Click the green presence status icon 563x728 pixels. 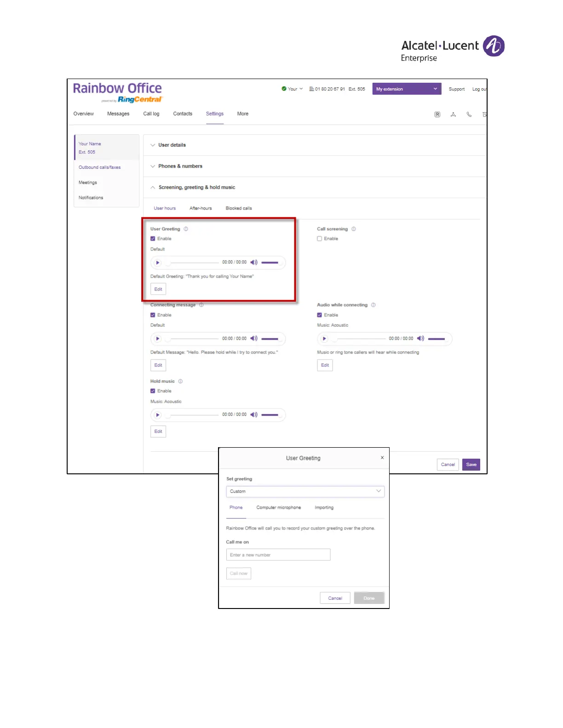click(284, 89)
